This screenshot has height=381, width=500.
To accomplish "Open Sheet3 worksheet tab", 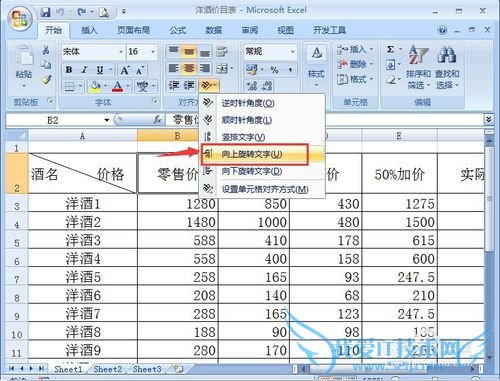I will tap(147, 369).
